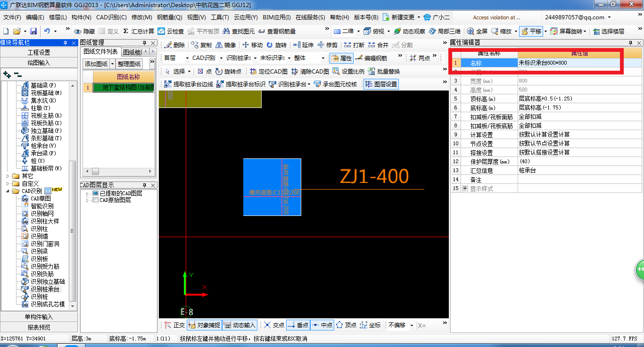Viewport: 644px width, 347px height.
Task: Click the new file icon
Action: coord(6,31)
